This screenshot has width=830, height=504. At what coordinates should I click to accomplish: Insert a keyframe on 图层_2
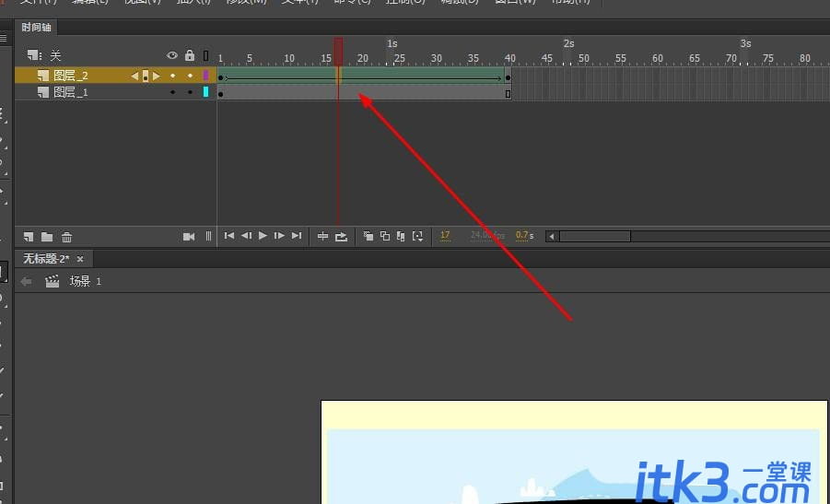pyautogui.click(x=146, y=76)
